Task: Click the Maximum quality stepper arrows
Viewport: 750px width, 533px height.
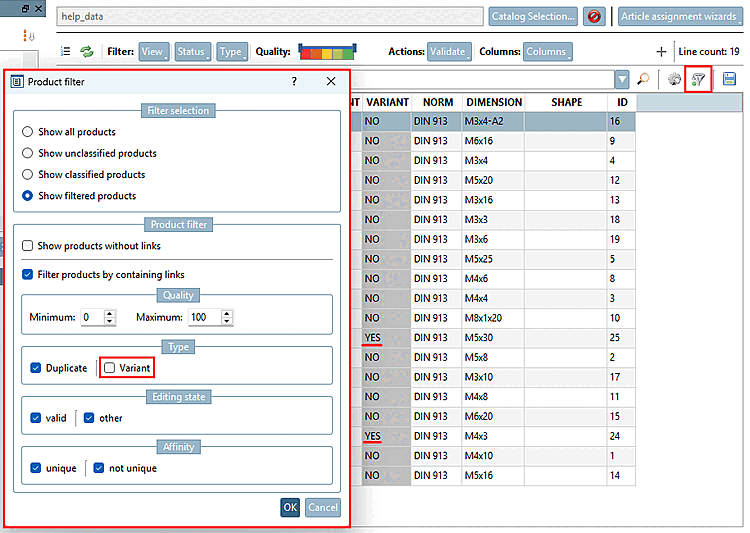Action: 227,317
